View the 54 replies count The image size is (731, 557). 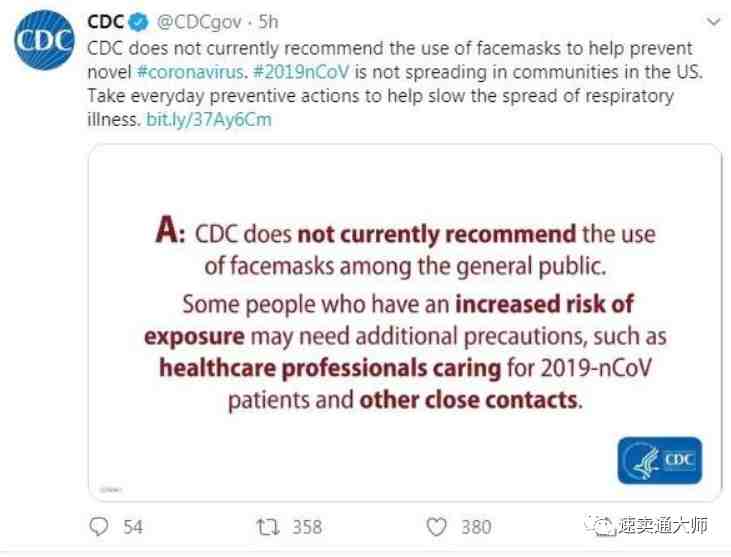point(133,527)
